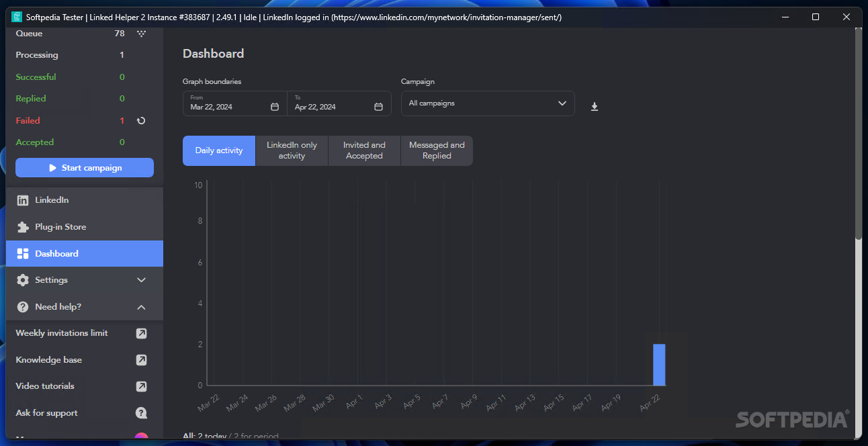Image resolution: width=868 pixels, height=446 pixels.
Task: Open Video tutorials external link icon
Action: pos(141,386)
